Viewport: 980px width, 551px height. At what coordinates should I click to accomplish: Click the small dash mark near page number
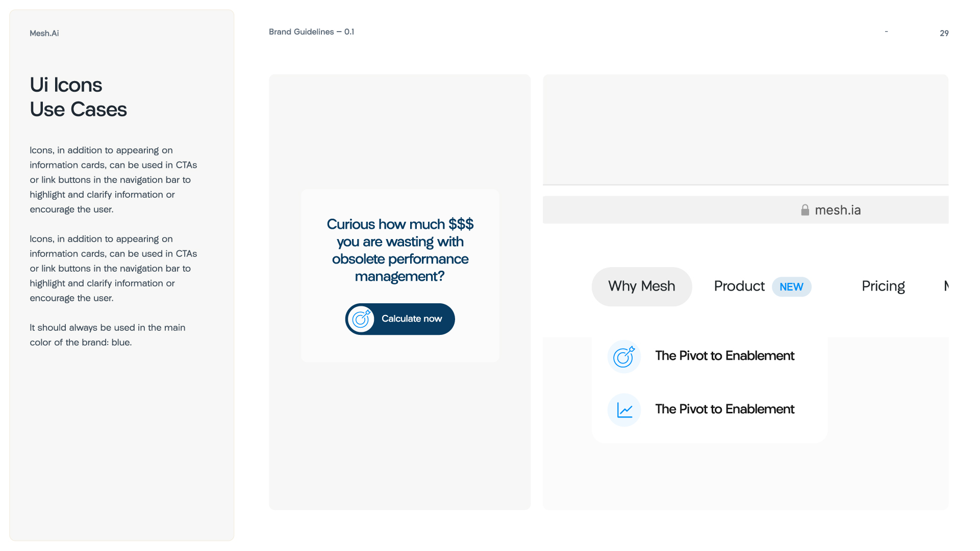[x=886, y=32]
